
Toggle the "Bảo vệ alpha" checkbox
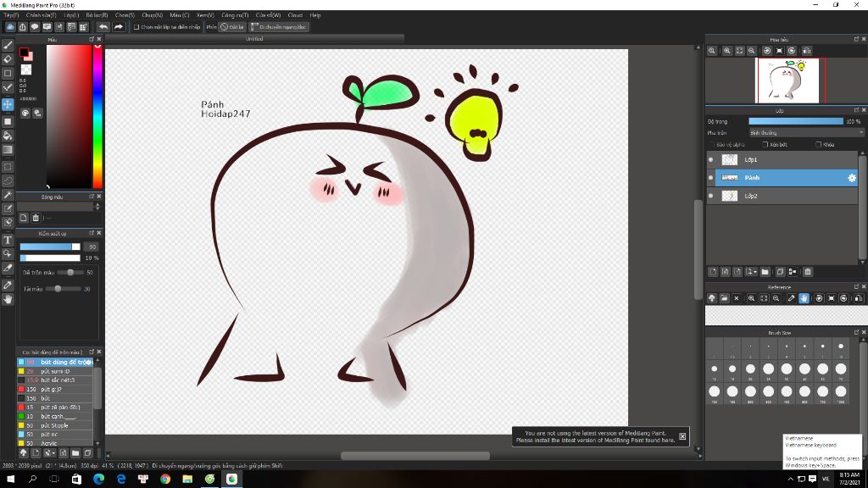tap(712, 144)
